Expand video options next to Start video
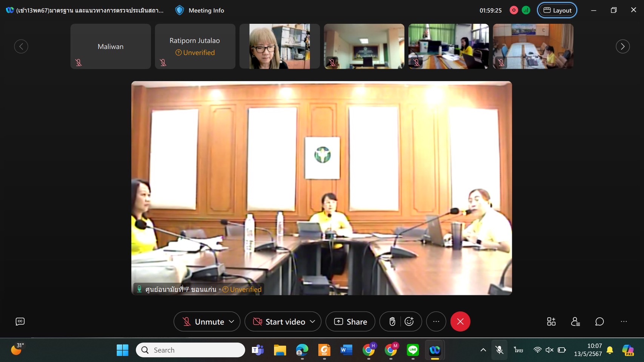644x362 pixels. (x=312, y=322)
